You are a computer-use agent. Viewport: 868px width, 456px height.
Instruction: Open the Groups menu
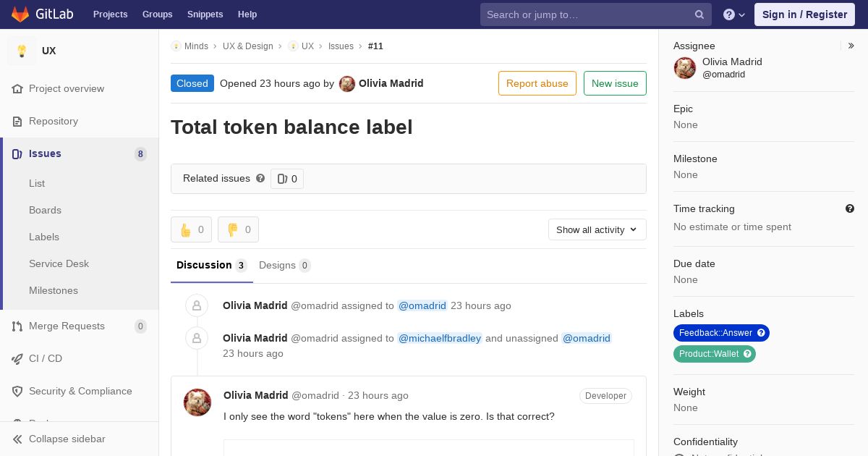[x=157, y=14]
